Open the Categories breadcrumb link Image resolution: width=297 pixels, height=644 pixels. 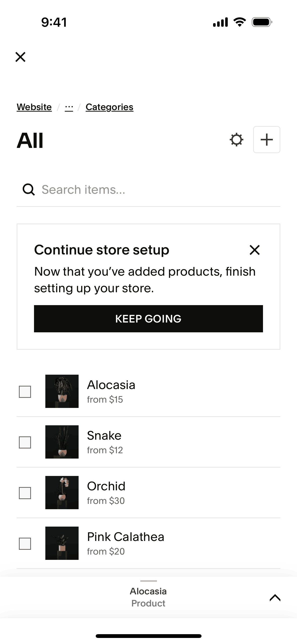click(109, 107)
